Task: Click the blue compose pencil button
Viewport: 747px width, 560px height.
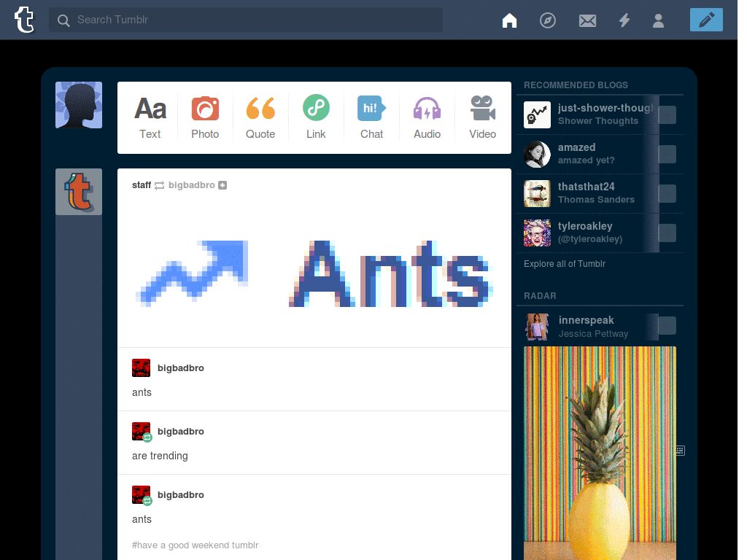Action: click(706, 20)
